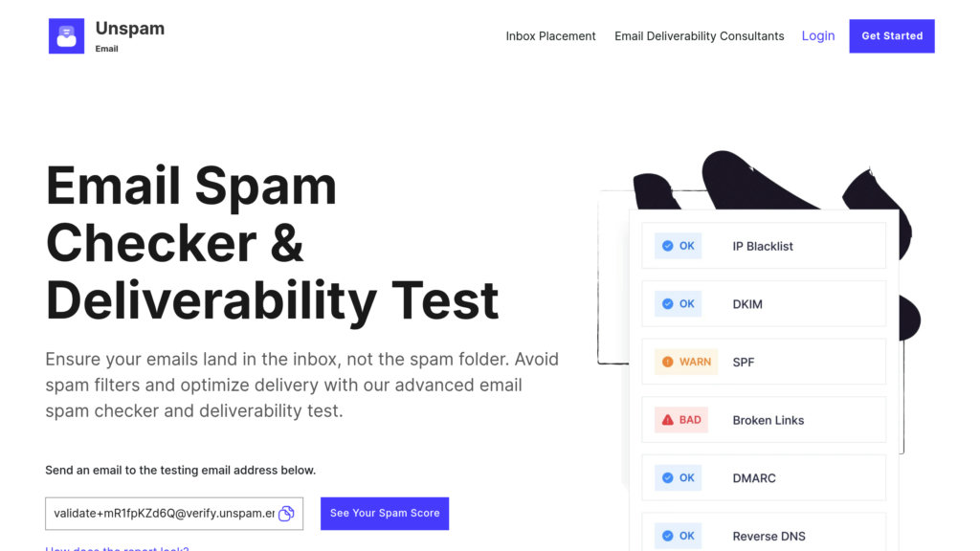Click the Unspam brand name text

coord(130,29)
